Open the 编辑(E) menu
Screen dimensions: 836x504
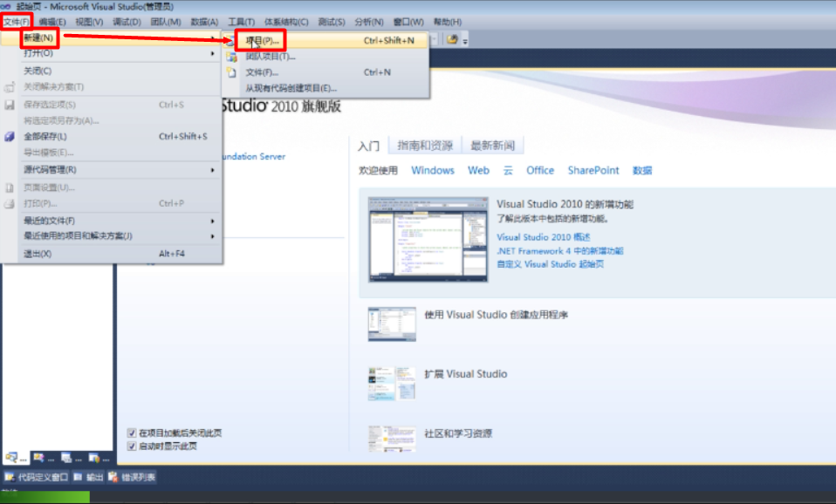[x=52, y=22]
